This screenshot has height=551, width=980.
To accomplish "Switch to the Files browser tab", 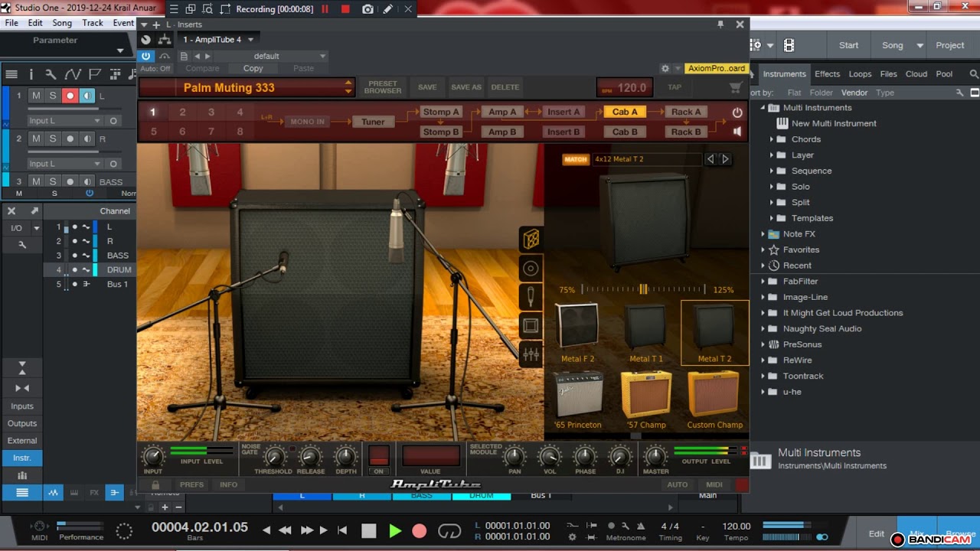I will click(888, 74).
